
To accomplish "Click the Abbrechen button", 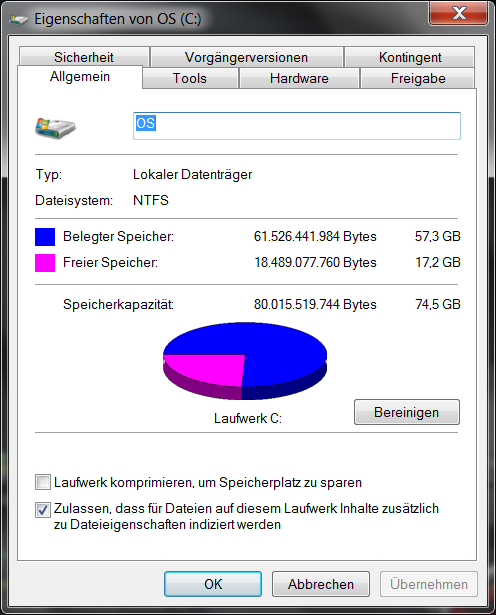I will (x=321, y=584).
